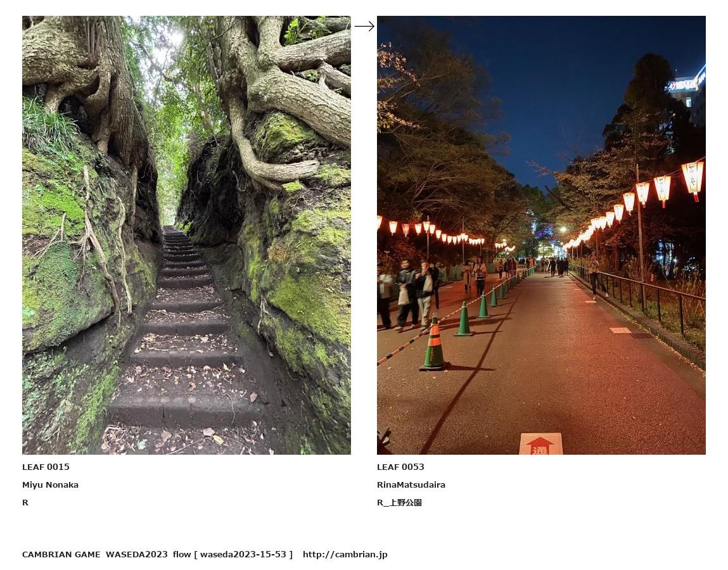Viewport: 728px width, 570px height.
Task: Click the R_上野公園 caption
Action: (399, 502)
